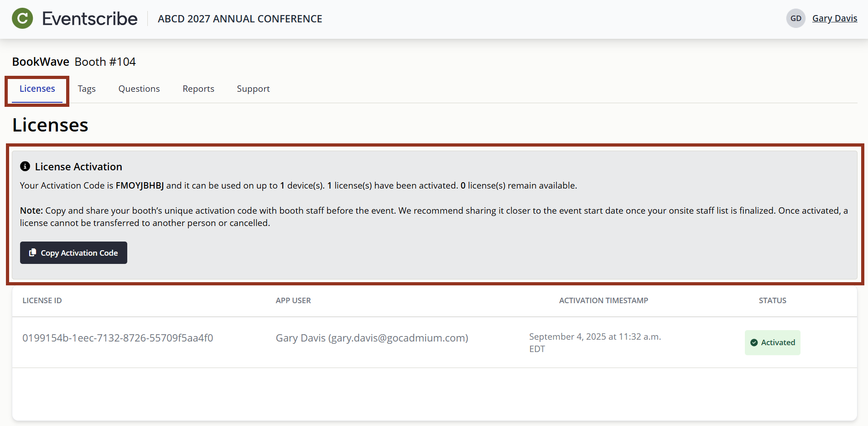Screen dimensions: 868x426
Task: Click the Copy Activation Code button
Action: pos(73,252)
